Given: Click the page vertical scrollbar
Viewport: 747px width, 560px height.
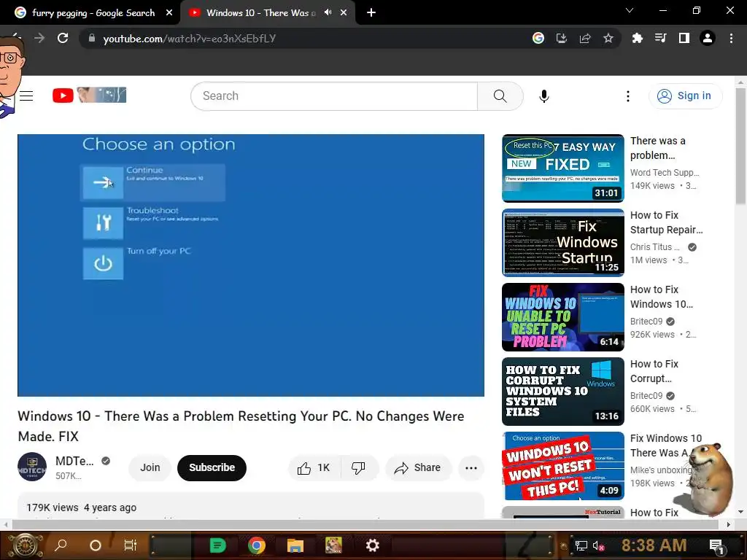Looking at the screenshot, I should (740, 147).
